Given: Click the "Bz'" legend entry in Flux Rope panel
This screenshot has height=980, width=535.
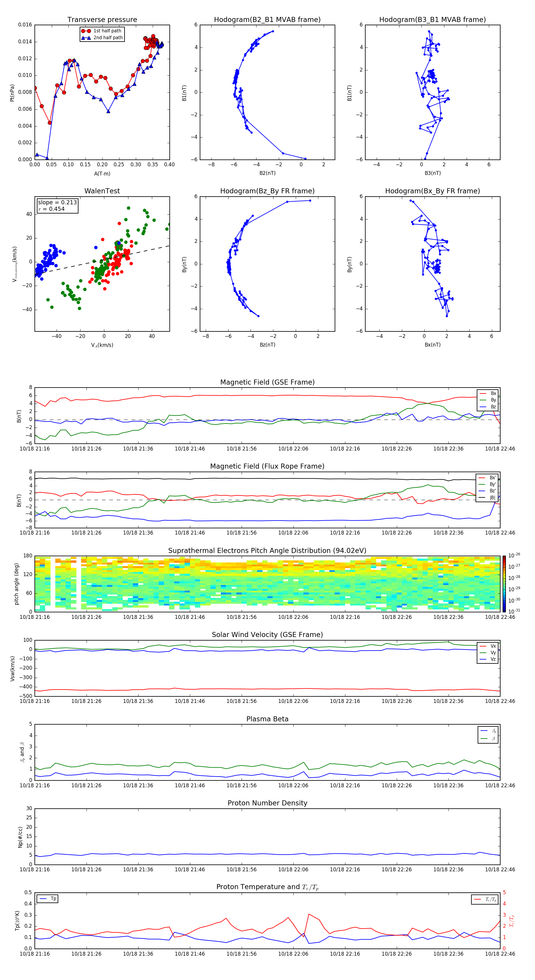Looking at the screenshot, I should click(x=487, y=491).
